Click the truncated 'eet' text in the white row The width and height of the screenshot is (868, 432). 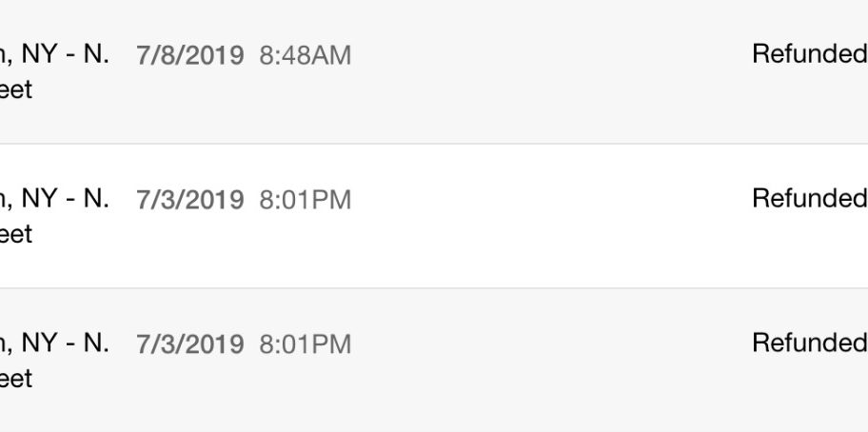(x=15, y=234)
